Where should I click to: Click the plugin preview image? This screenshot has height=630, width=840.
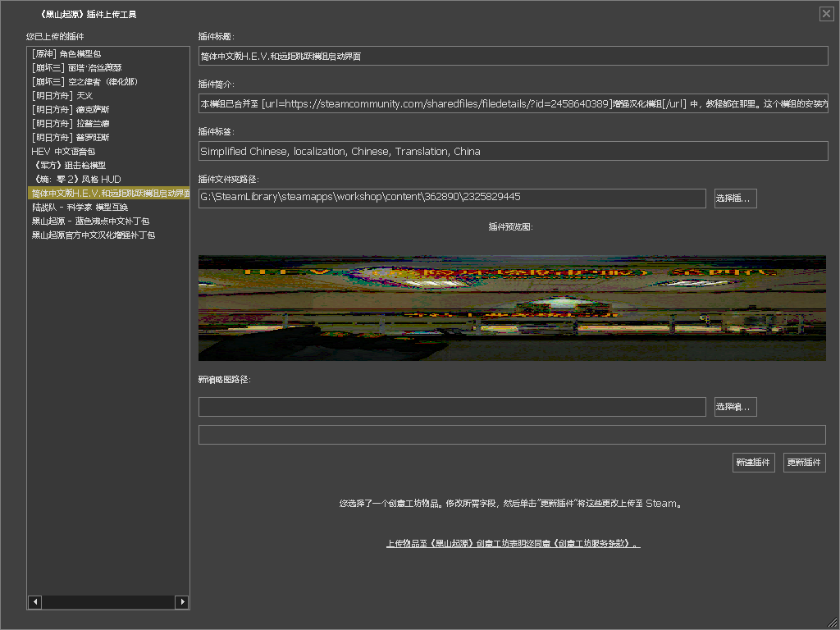pos(512,308)
